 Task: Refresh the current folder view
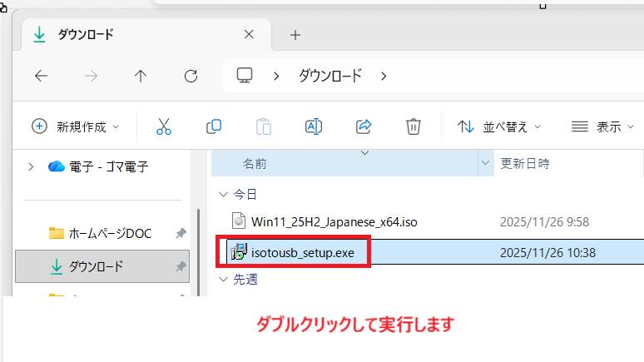[x=191, y=76]
